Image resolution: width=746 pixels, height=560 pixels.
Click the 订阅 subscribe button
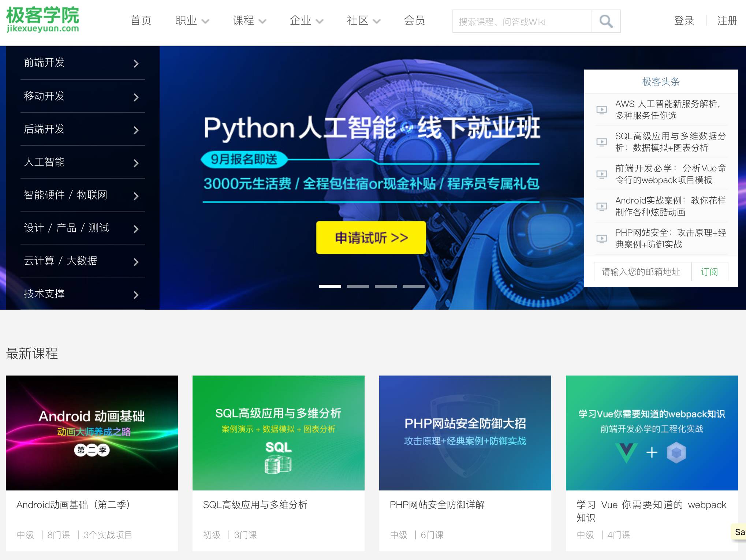coord(709,272)
